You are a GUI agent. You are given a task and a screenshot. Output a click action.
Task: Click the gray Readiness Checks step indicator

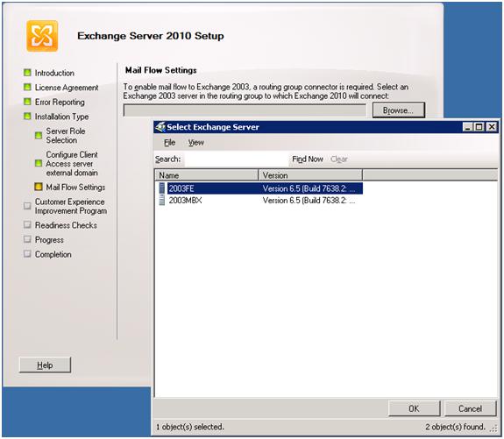coord(28,224)
